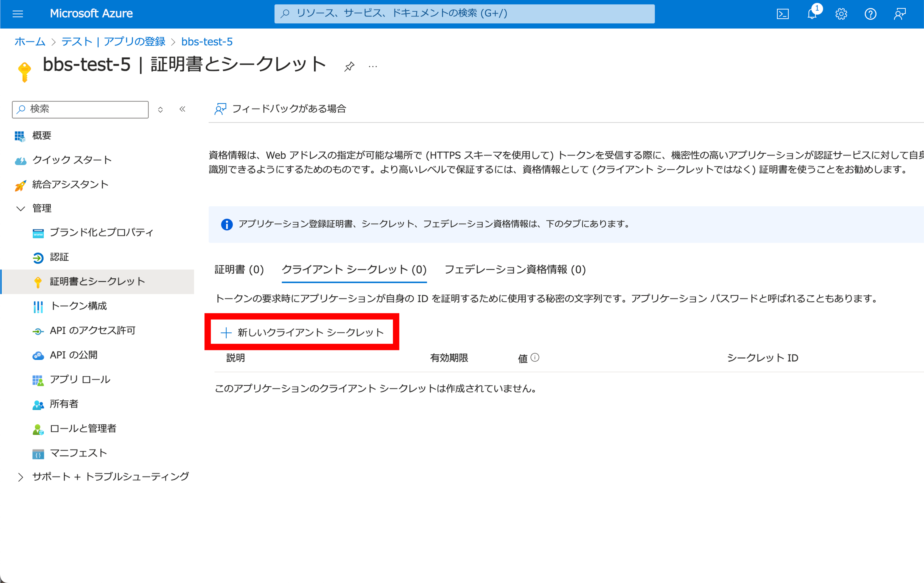The width and height of the screenshot is (924, 583).
Task: Click the bbs-test-5 breadcrumb link
Action: (207, 41)
